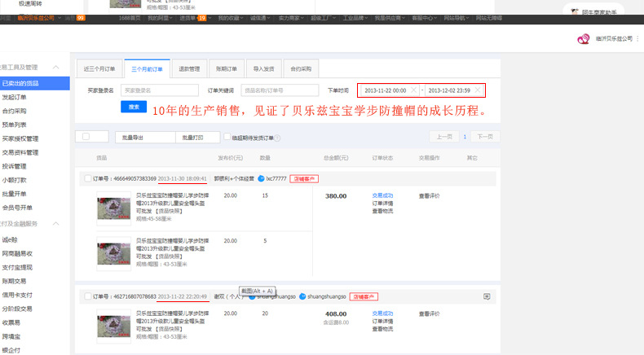
Task: Open 投诉管理 in the sidebar
Action: tap(14, 166)
